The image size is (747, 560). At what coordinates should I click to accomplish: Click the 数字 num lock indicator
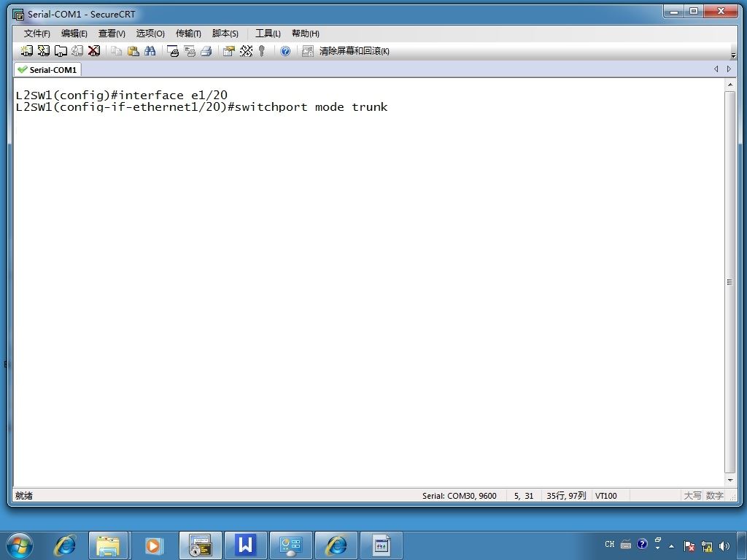click(x=715, y=496)
